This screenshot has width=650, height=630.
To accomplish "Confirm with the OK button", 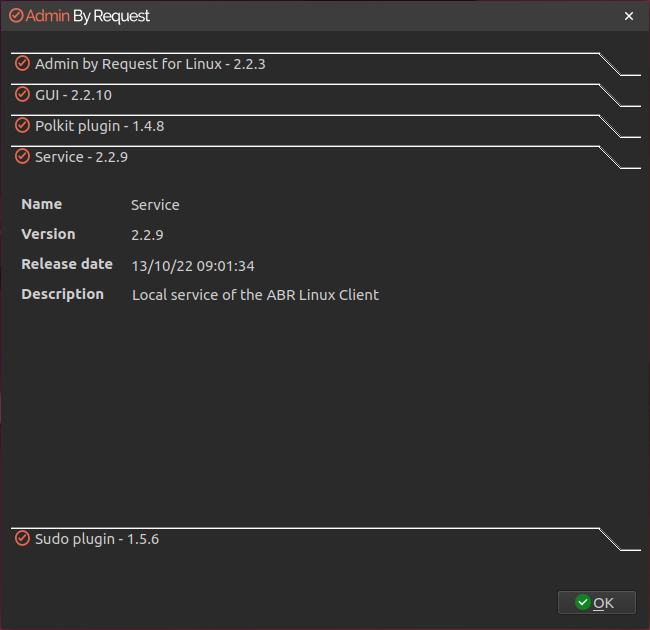I will 597,602.
